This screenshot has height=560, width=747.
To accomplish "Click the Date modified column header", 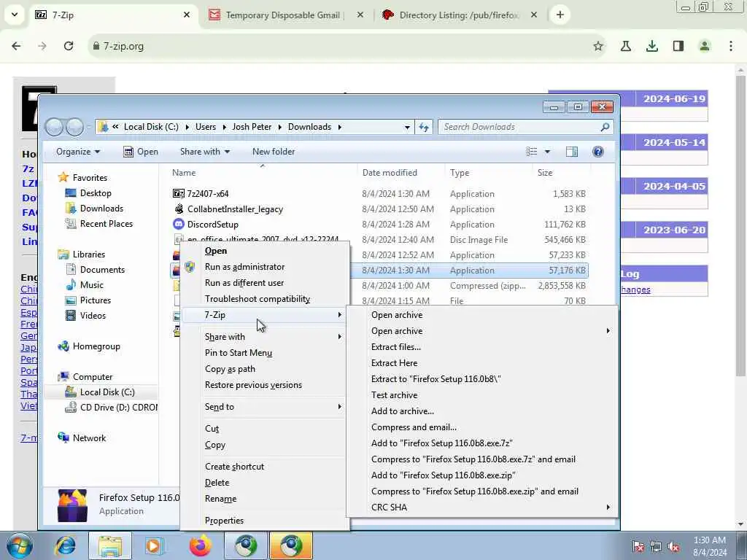I will (x=390, y=172).
